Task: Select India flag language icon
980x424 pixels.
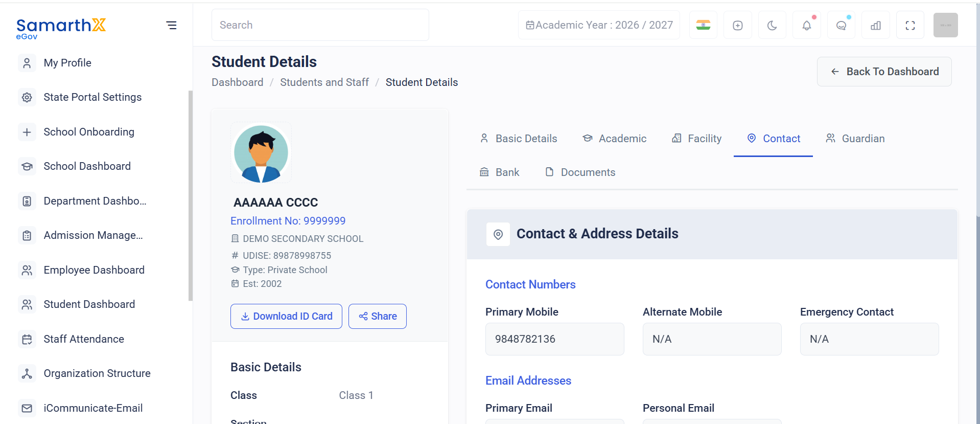Action: 703,25
